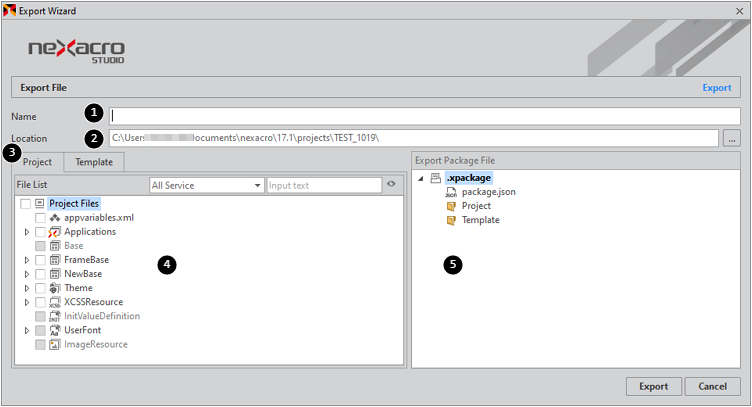Collapse the .xpackage tree node
This screenshot has width=752, height=407.
point(420,178)
